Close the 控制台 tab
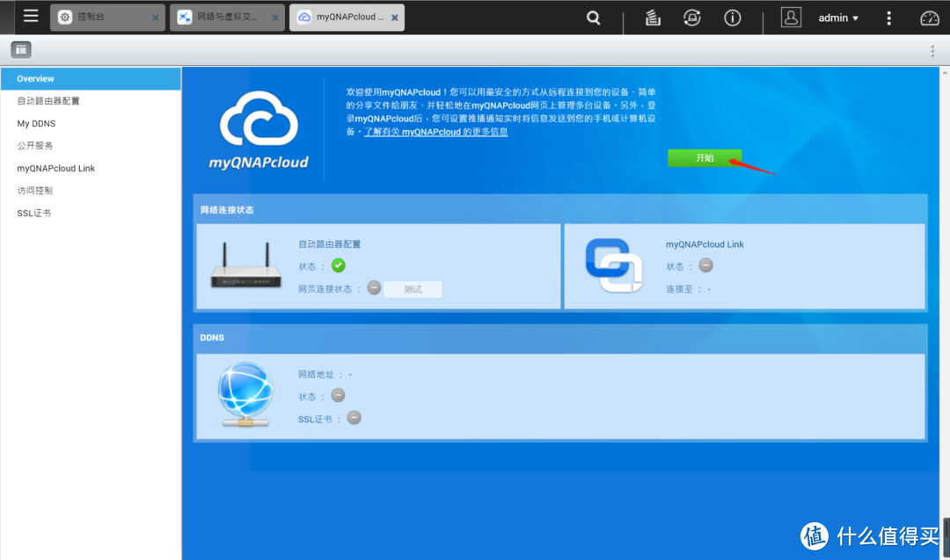Image resolution: width=950 pixels, height=560 pixels. tap(155, 18)
